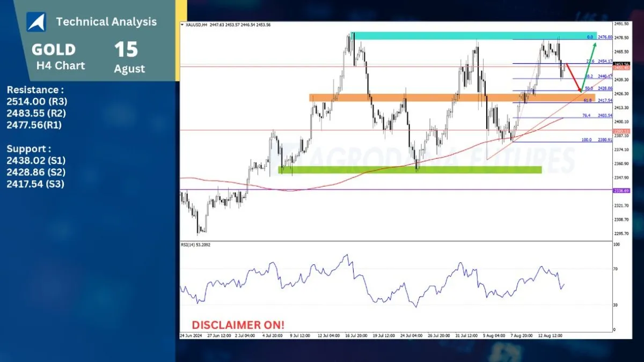Select support level 2417.54 (S3)
This screenshot has height=362, width=644.
(x=36, y=184)
